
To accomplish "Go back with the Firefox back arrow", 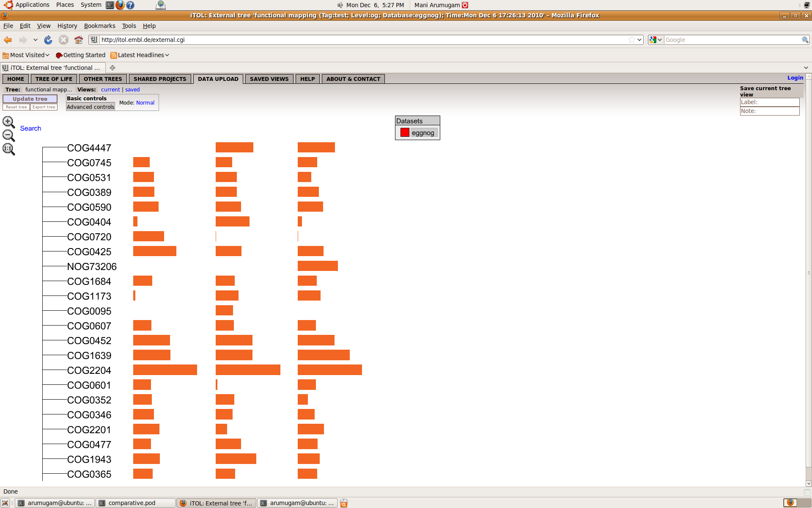I will tap(8, 40).
